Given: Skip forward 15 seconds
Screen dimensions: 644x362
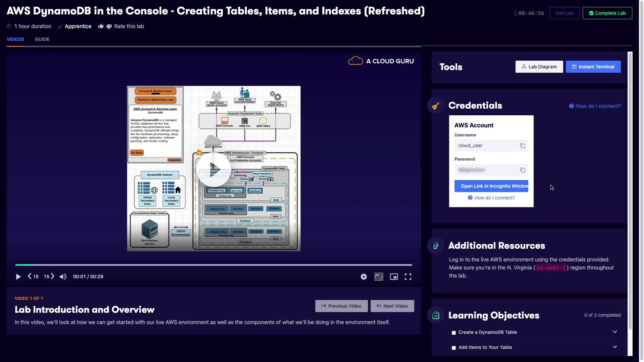Looking at the screenshot, I should pyautogui.click(x=49, y=277).
